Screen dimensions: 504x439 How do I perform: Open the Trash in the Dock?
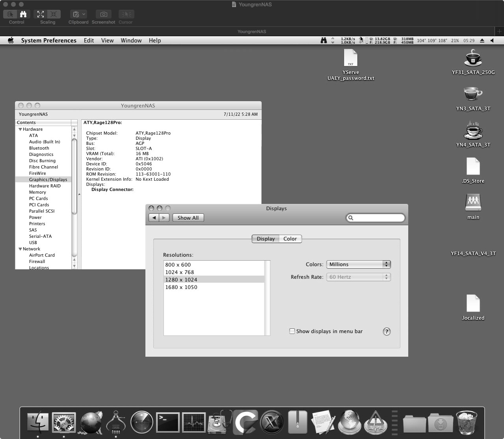click(467, 422)
